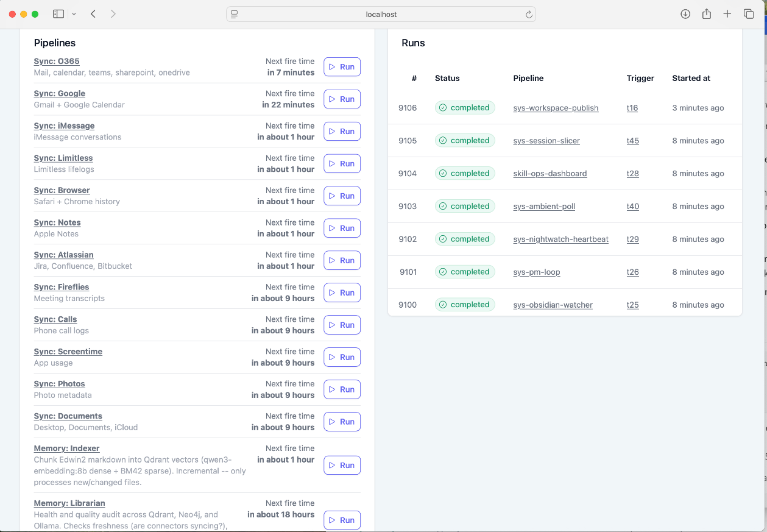The height and width of the screenshot is (532, 767).
Task: Run the Sync: Fireflies pipeline
Action: (x=342, y=293)
